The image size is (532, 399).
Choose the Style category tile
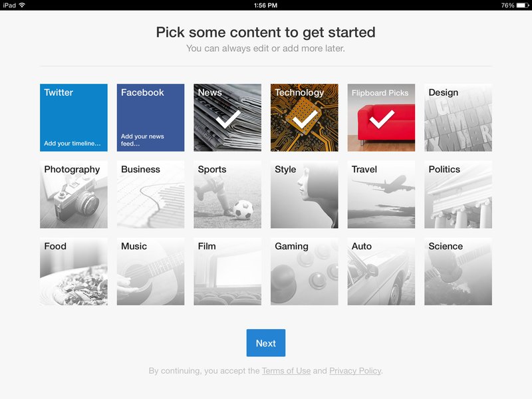305,194
